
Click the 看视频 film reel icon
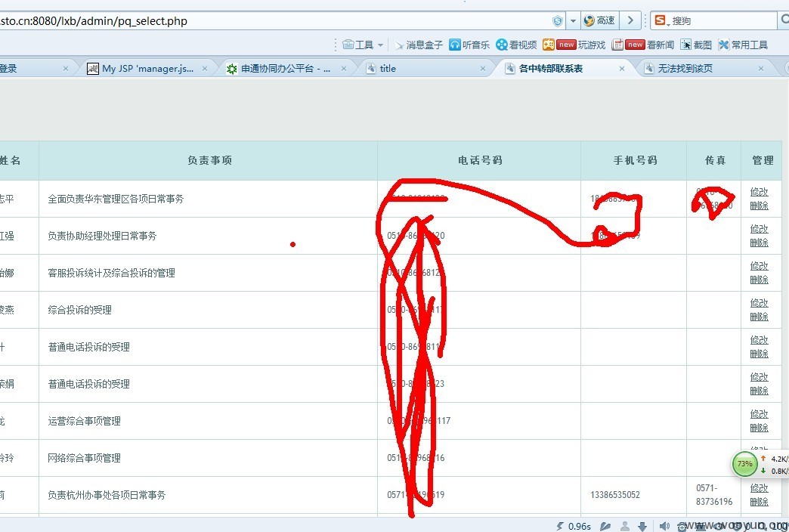501,45
